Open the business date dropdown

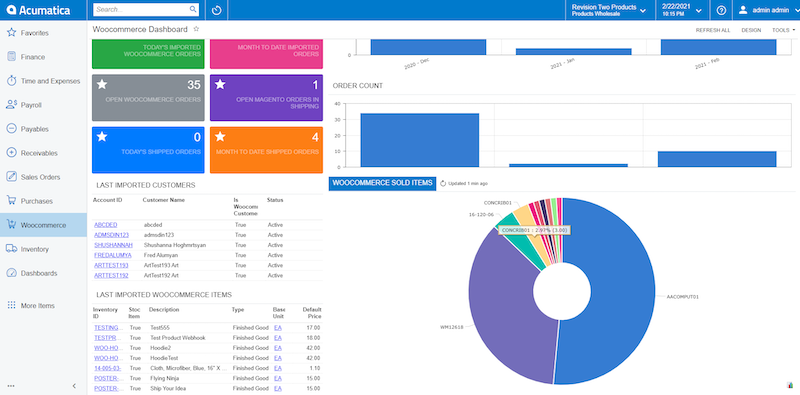tap(682, 10)
